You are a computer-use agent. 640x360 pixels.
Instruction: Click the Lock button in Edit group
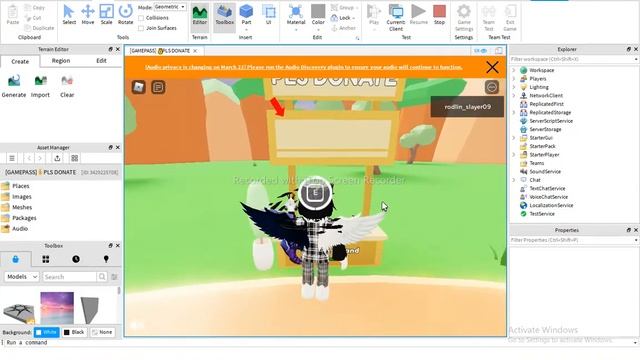click(342, 18)
